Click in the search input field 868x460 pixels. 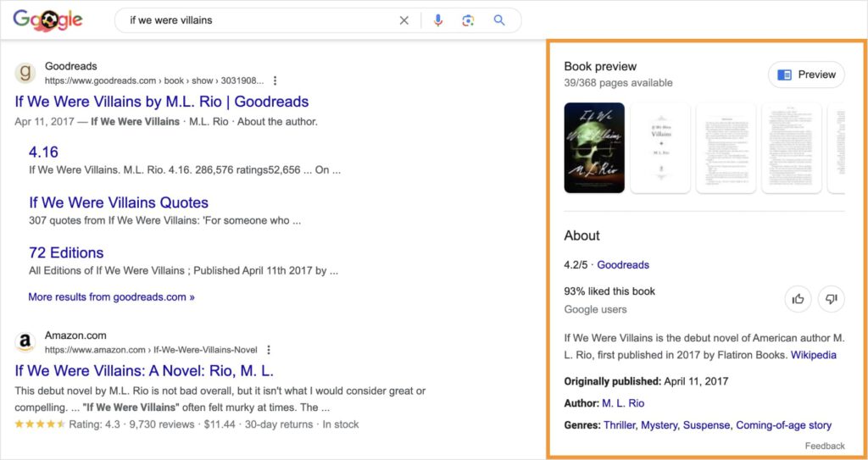click(x=254, y=20)
